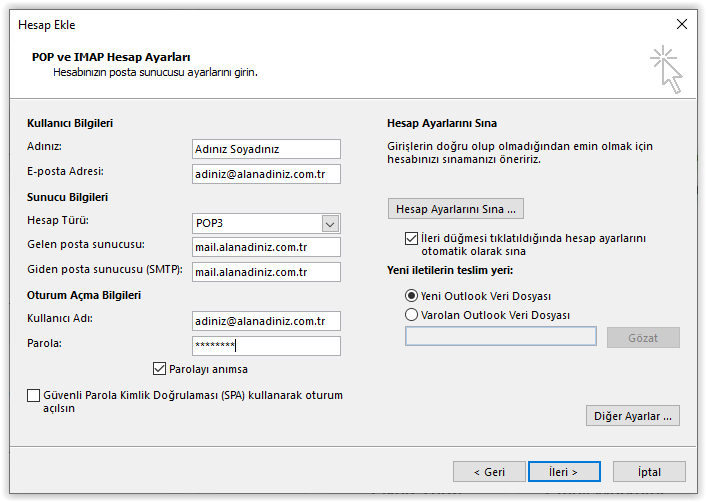The width and height of the screenshot is (706, 502).
Task: Click the Gelen posta sunucusu field
Action: click(x=266, y=247)
